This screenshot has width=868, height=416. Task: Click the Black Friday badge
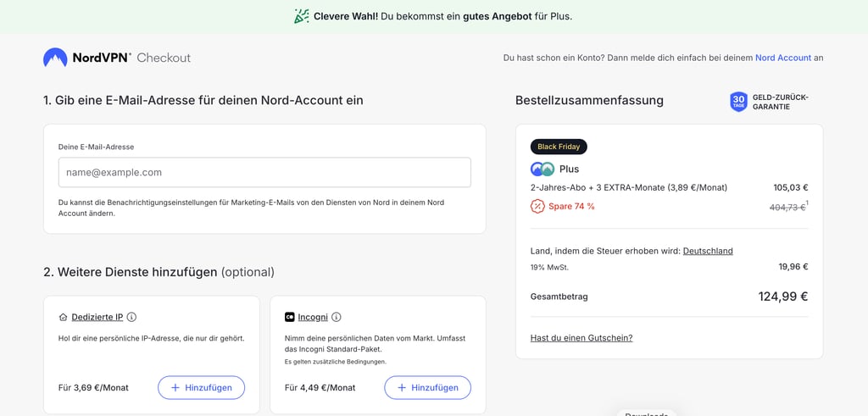coord(559,147)
